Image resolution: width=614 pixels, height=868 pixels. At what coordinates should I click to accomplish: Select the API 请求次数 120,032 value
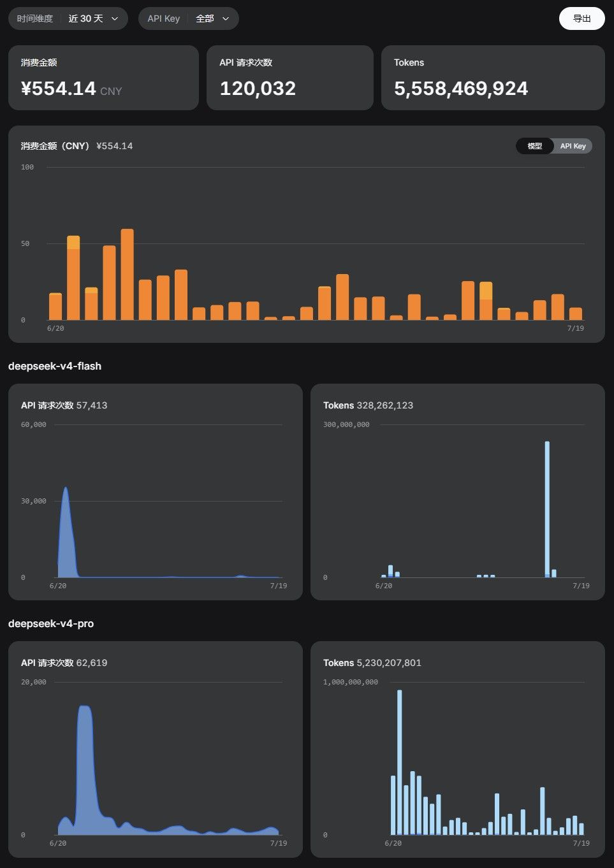258,89
